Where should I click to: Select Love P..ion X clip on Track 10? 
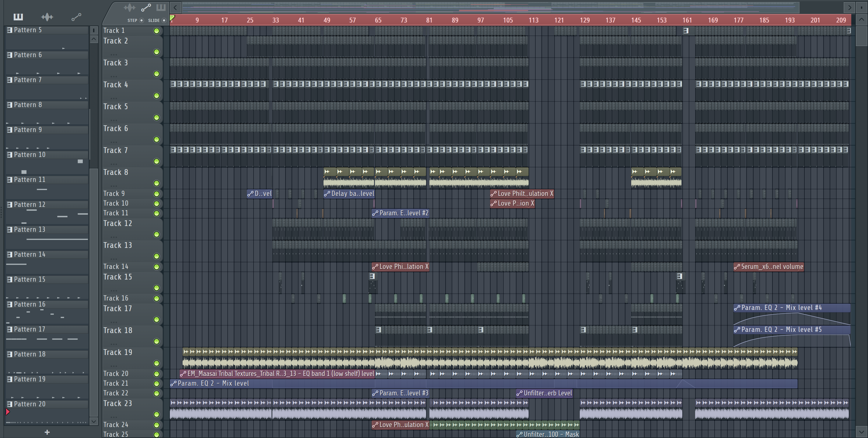pos(513,203)
